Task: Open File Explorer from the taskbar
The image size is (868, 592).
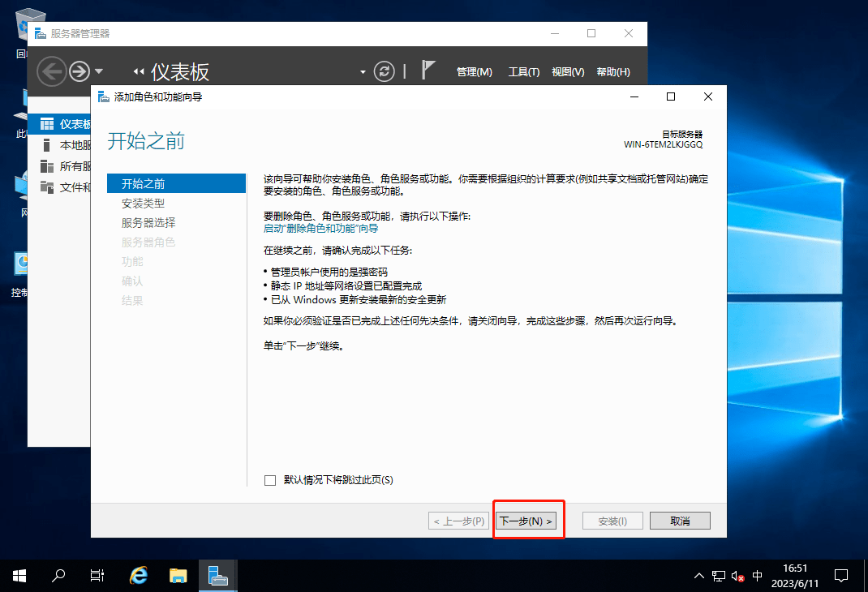Action: [x=178, y=576]
